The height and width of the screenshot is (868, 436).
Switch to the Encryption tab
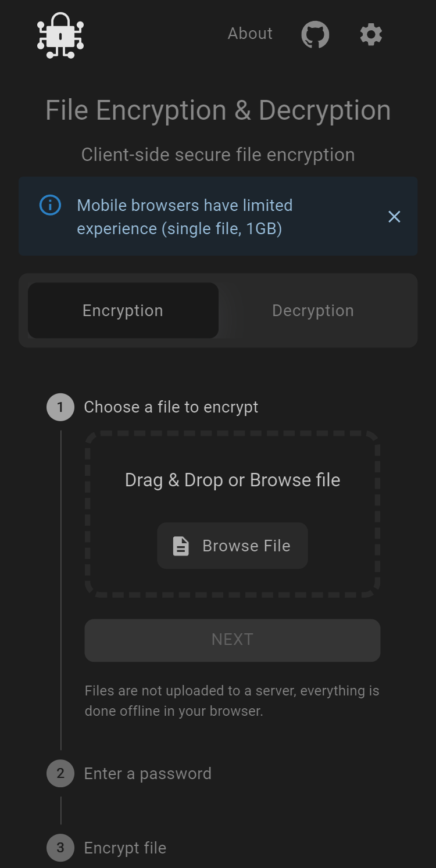(123, 311)
